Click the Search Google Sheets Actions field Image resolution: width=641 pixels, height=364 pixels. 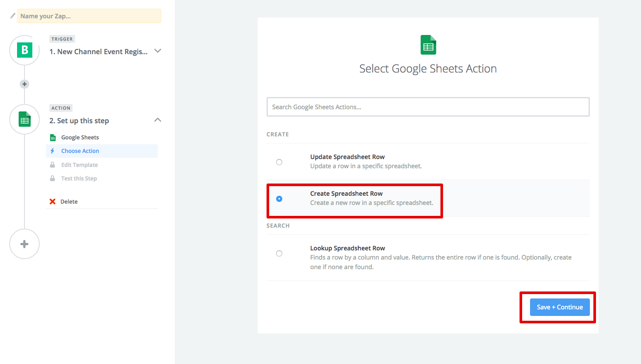pos(428,107)
